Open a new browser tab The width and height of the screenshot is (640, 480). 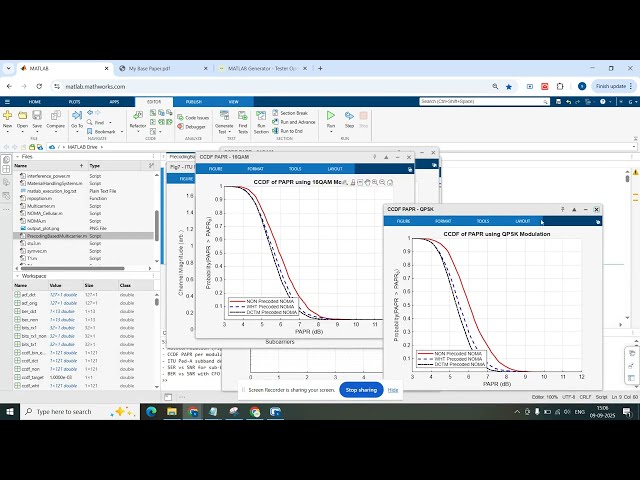pyautogui.click(x=320, y=69)
